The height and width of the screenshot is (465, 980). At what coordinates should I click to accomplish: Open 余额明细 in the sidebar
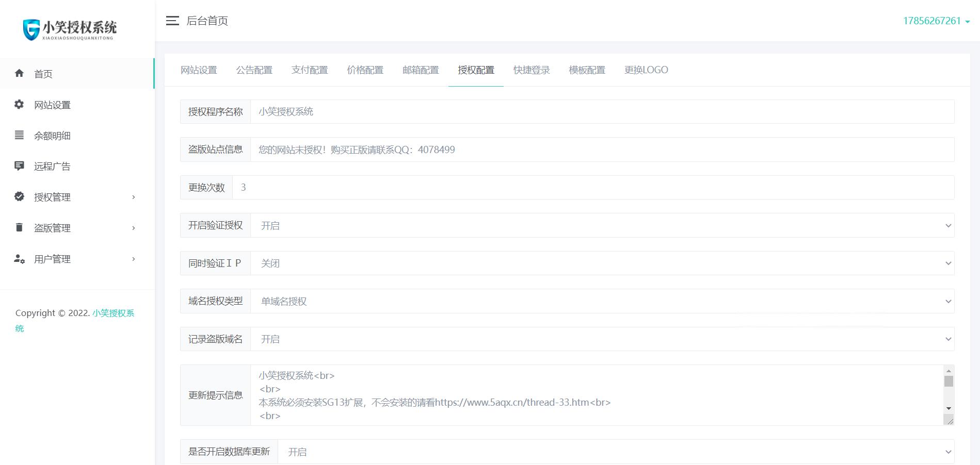point(77,136)
